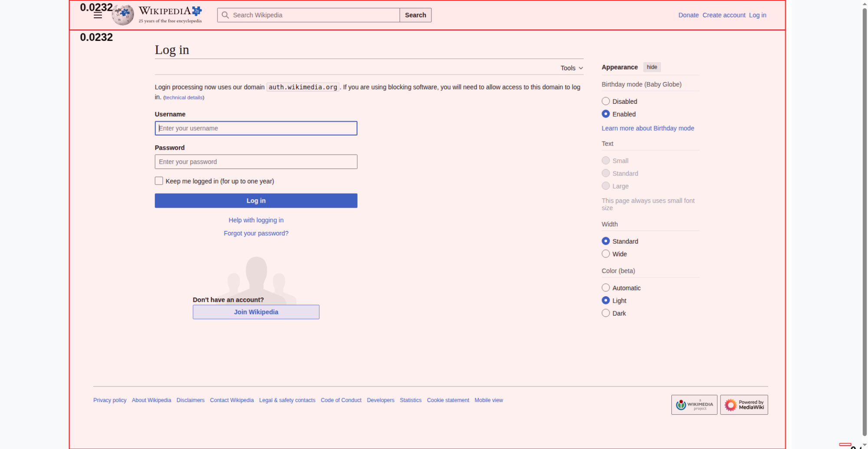
Task: Open the Donate link in header
Action: pyautogui.click(x=688, y=15)
